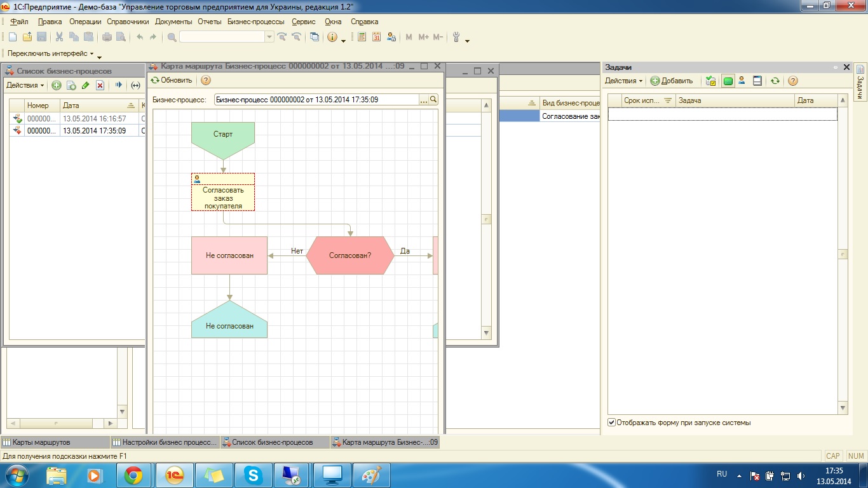Select the 'Согласовать заказ покупателя' node

click(223, 192)
